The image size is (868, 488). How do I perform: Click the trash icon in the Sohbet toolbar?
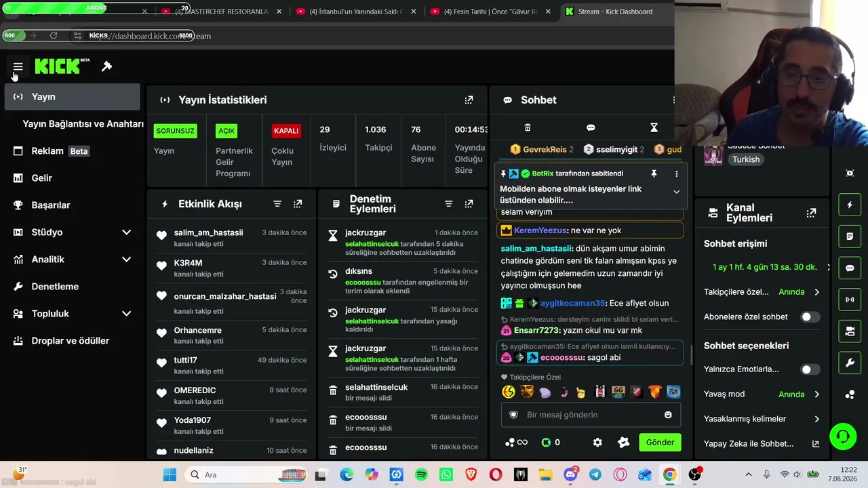(528, 127)
